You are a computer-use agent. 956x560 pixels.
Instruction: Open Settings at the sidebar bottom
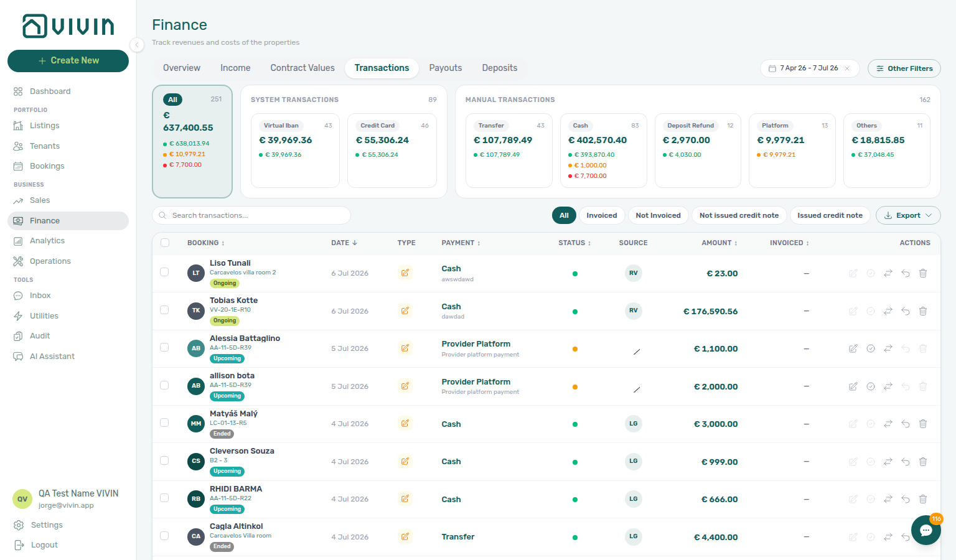(x=68, y=525)
